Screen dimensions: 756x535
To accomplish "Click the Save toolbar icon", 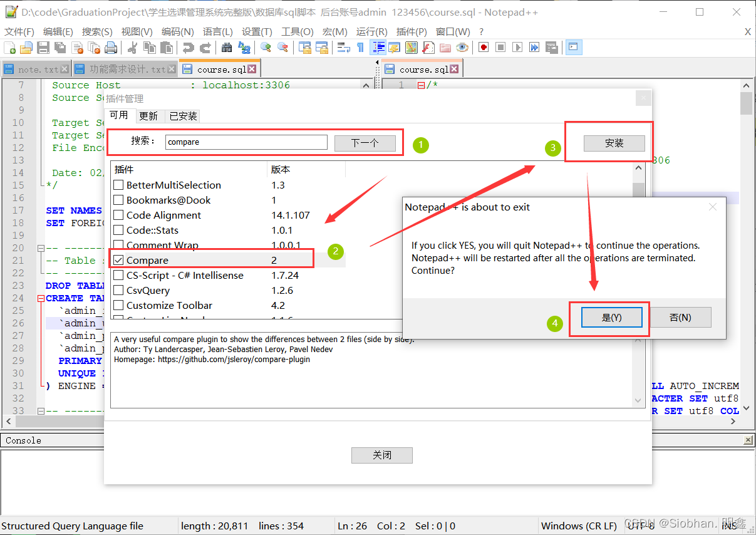I will tap(43, 48).
